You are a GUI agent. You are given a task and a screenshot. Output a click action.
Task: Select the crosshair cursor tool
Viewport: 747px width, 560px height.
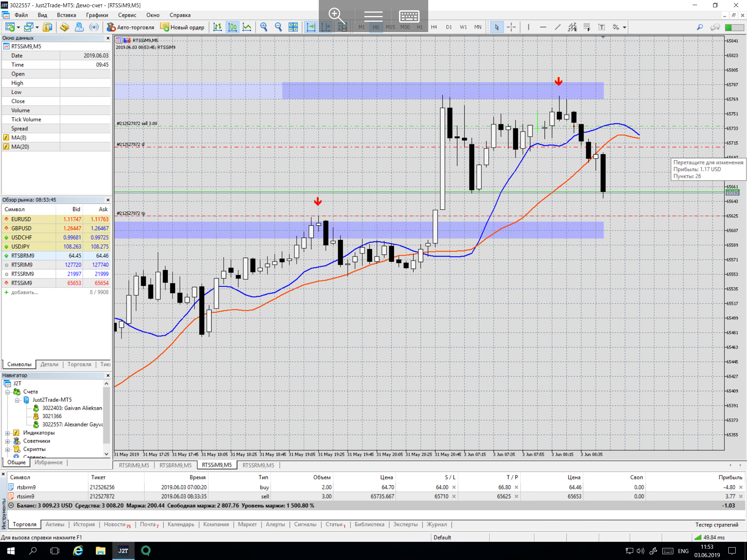point(511,27)
